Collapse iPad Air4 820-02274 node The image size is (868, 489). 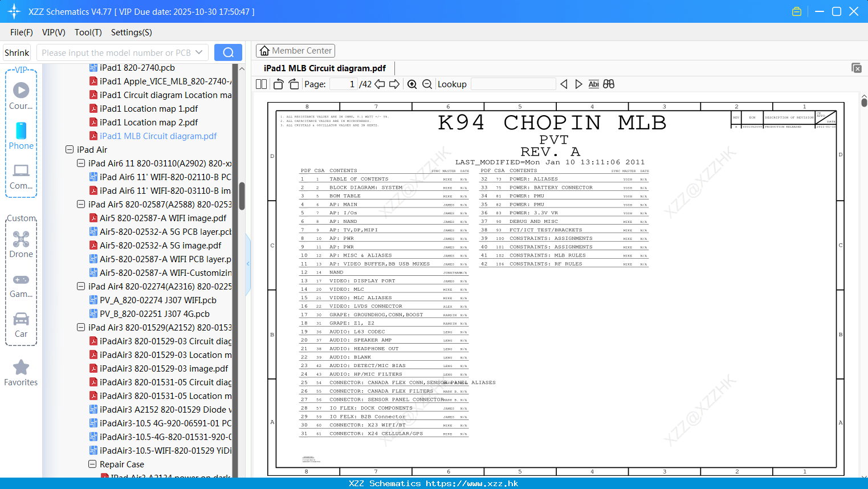click(x=81, y=286)
